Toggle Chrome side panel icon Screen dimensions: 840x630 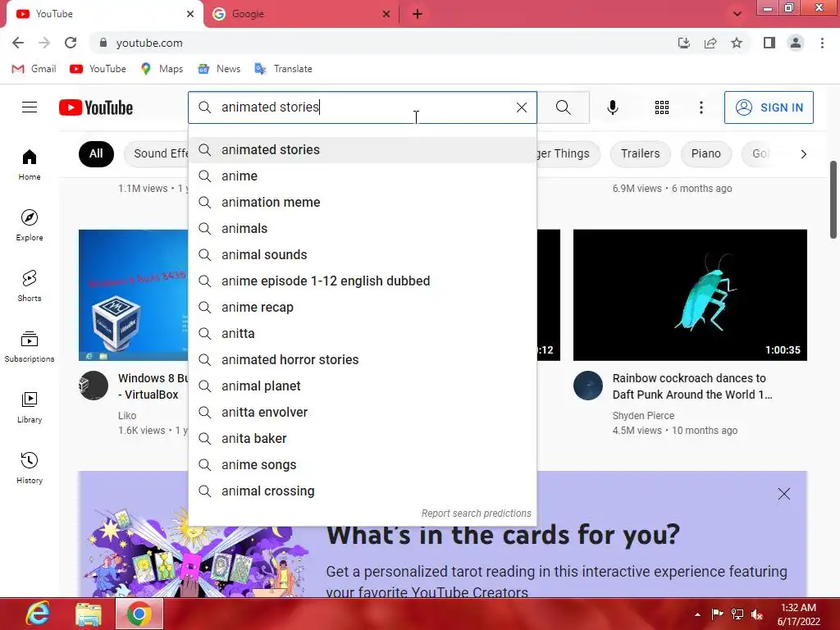[x=769, y=43]
